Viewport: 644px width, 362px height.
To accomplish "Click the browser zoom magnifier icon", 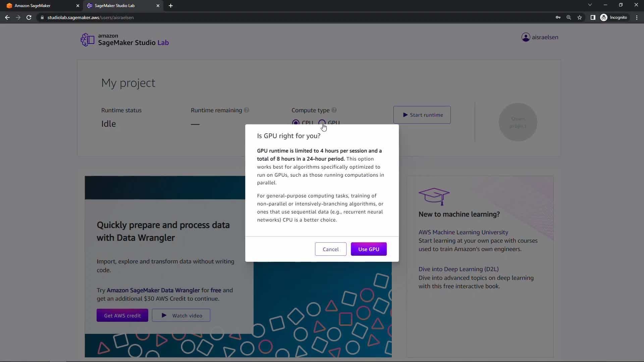I will [x=569, y=17].
